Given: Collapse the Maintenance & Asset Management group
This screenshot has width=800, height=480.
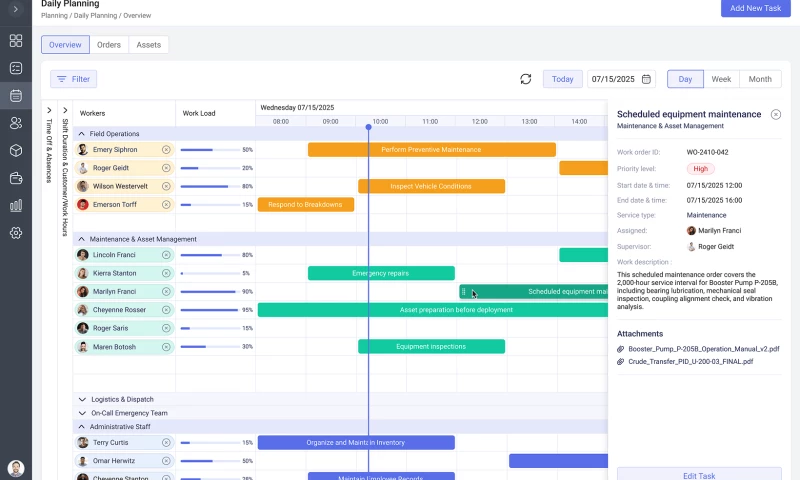Looking at the screenshot, I should click(82, 239).
